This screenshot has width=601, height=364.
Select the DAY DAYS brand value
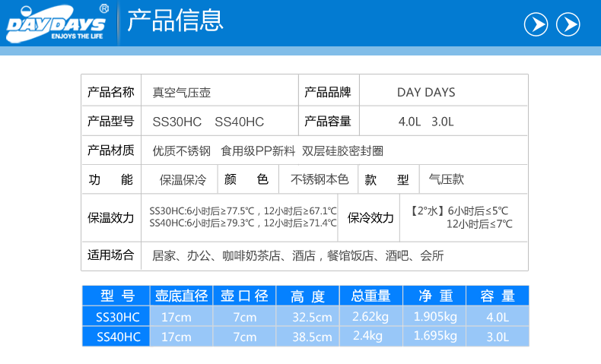426,92
